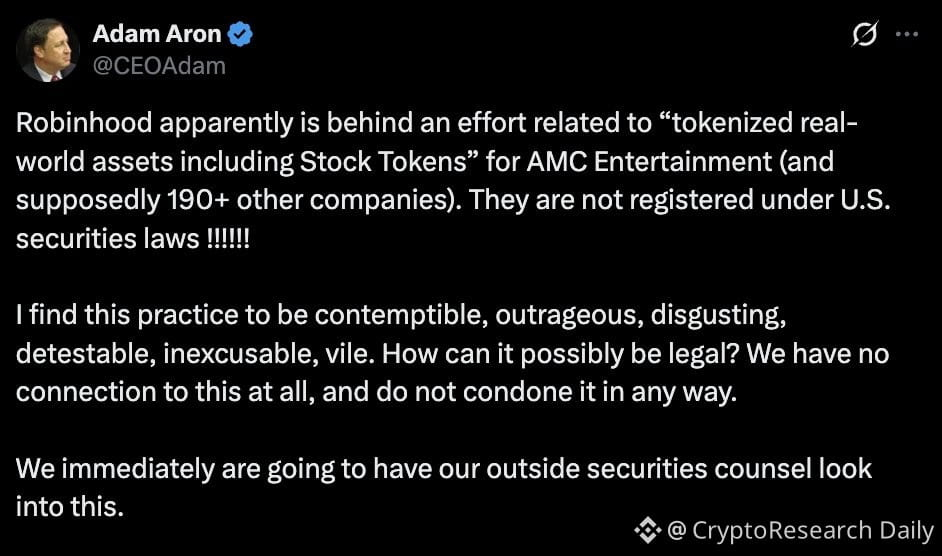Open the Adam Aron display name link
Image resolution: width=942 pixels, height=556 pixels.
(157, 34)
